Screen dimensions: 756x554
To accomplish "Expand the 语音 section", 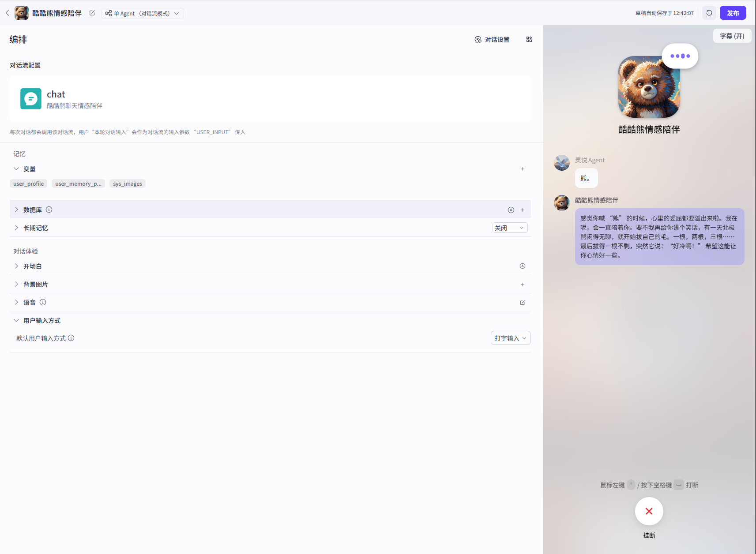I will (16, 303).
